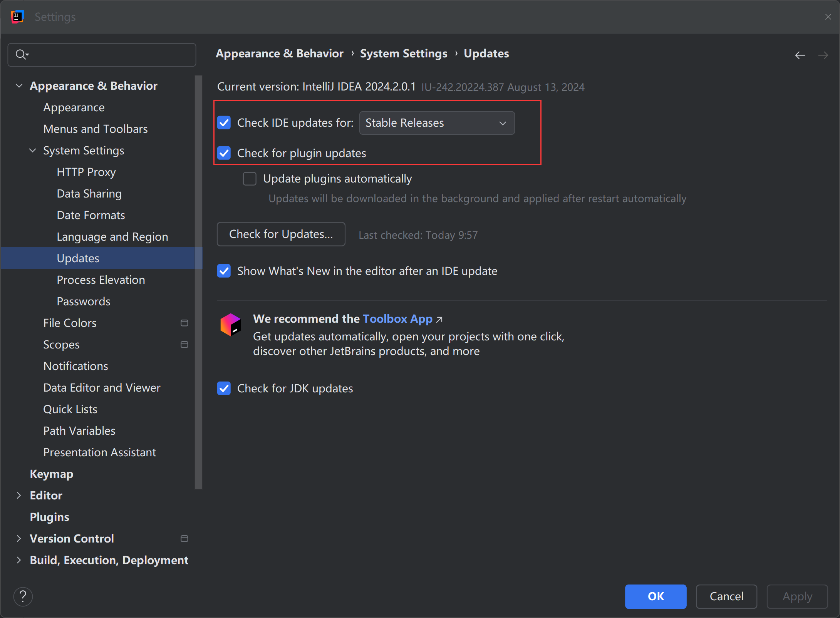Click the back navigation arrow icon

tap(800, 55)
